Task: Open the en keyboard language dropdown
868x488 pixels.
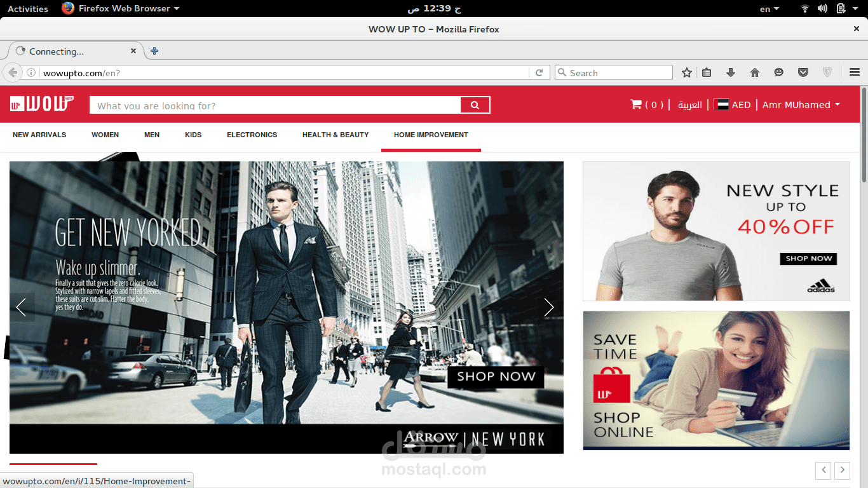Action: [769, 9]
